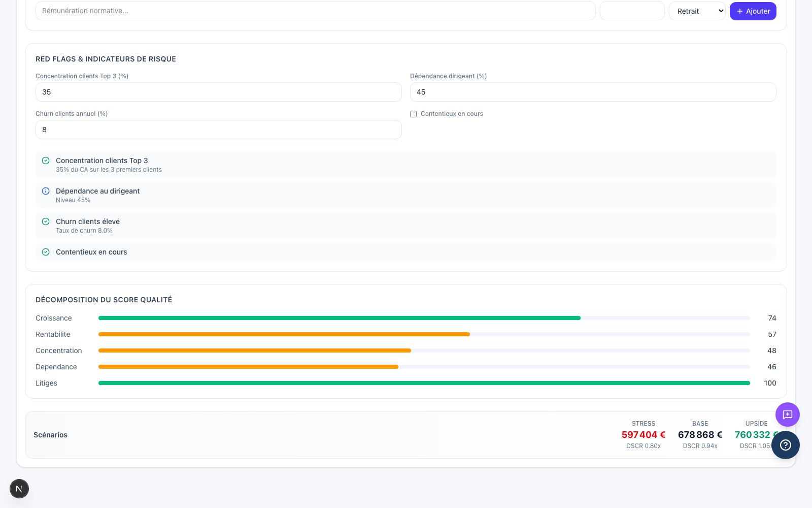The height and width of the screenshot is (508, 812).
Task: Click the Scénarios label
Action: (x=50, y=435)
